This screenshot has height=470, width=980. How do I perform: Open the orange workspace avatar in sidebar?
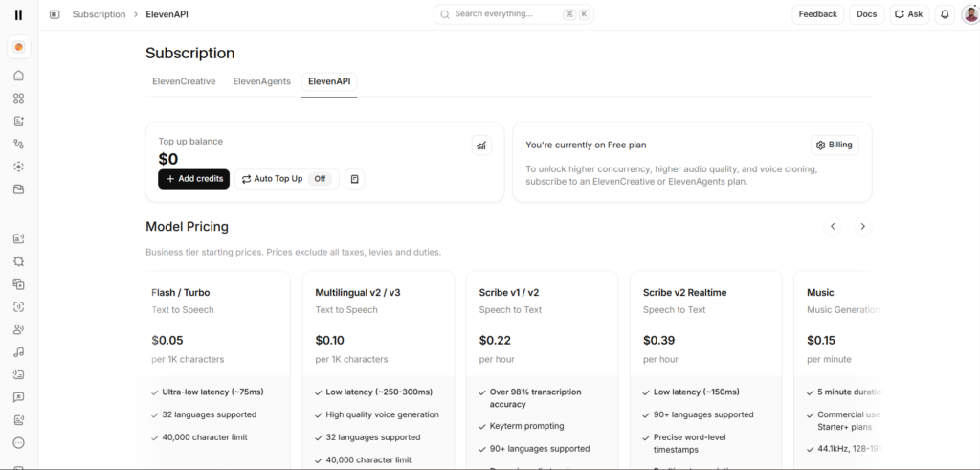coord(19,48)
